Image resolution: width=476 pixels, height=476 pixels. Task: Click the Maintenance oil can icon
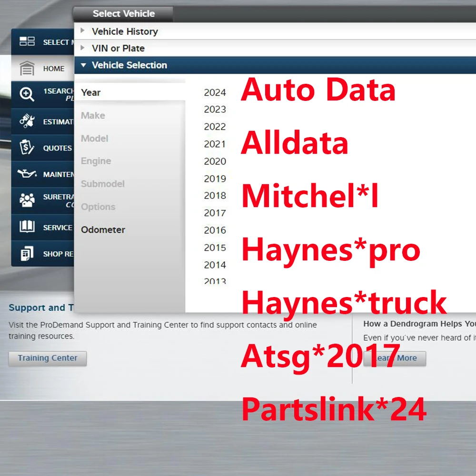click(27, 174)
